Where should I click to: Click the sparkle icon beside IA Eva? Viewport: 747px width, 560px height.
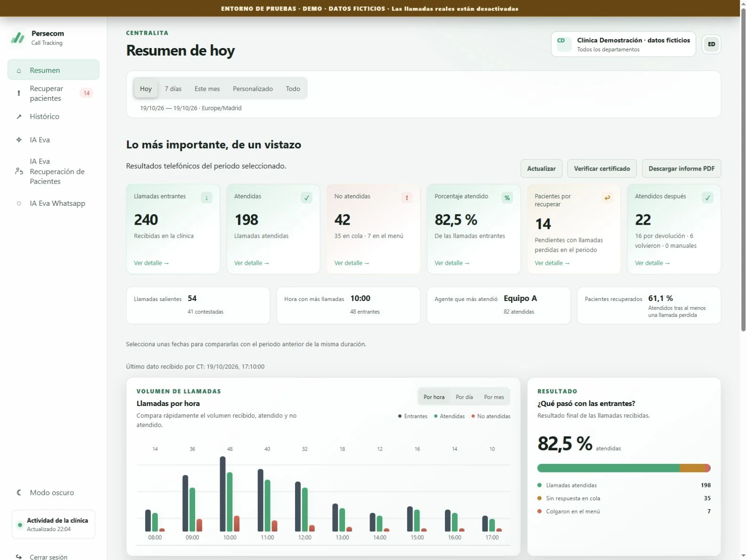coord(19,140)
